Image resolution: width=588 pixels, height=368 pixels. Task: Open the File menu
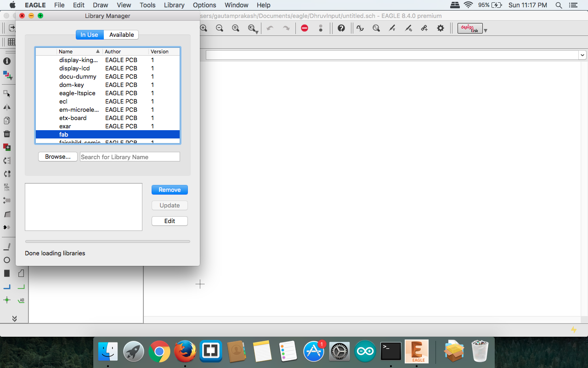point(59,5)
